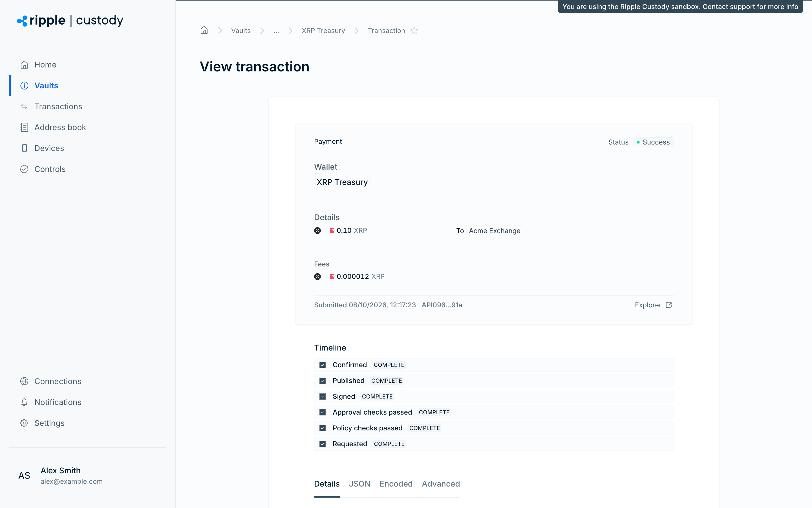Click the Success status badge
Image resolution: width=812 pixels, height=508 pixels.
653,142
